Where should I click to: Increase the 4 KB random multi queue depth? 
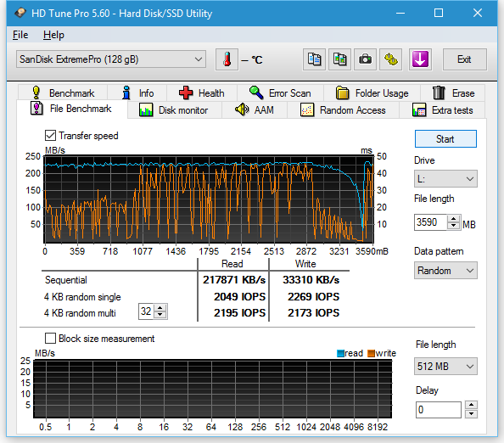(160, 308)
